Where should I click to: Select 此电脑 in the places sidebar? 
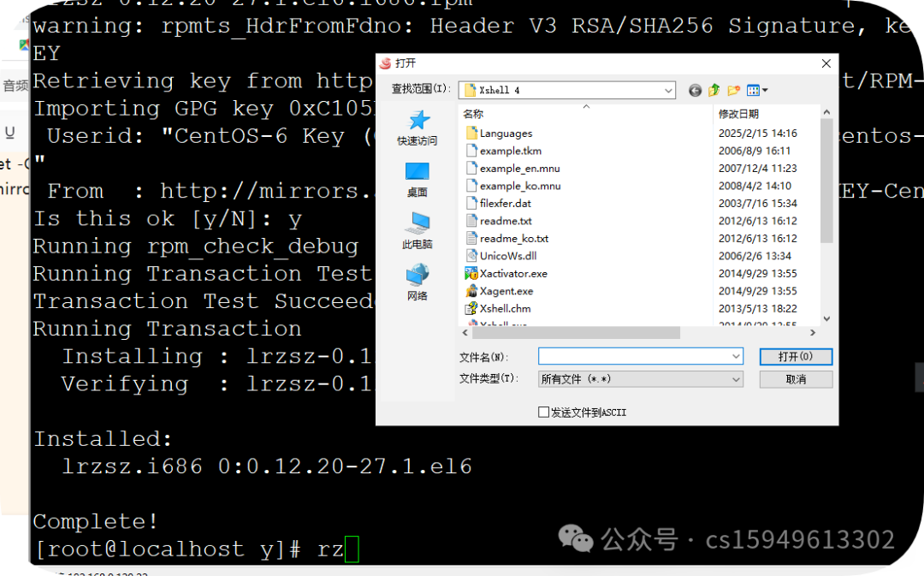tap(418, 231)
